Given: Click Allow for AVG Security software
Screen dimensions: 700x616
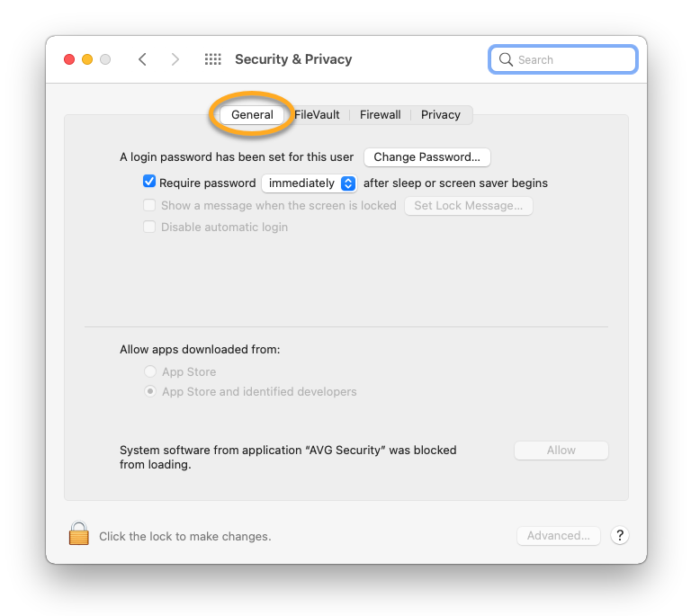Looking at the screenshot, I should 561,450.
